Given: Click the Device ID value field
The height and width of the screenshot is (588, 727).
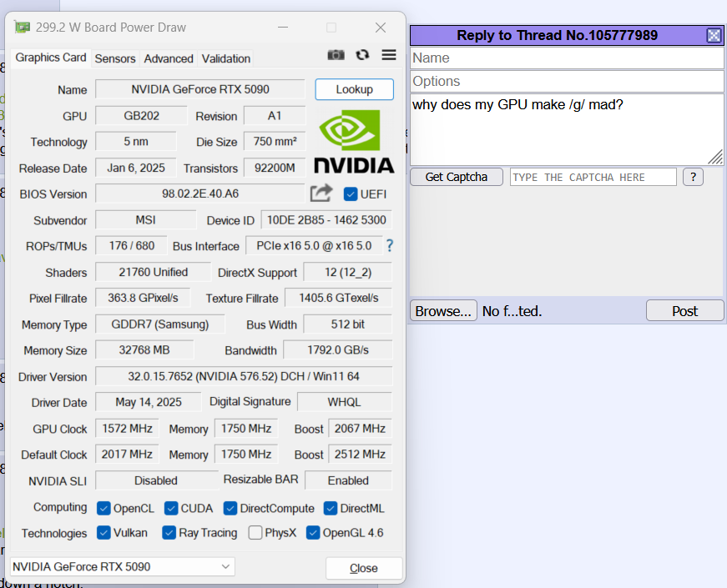Looking at the screenshot, I should coord(326,220).
